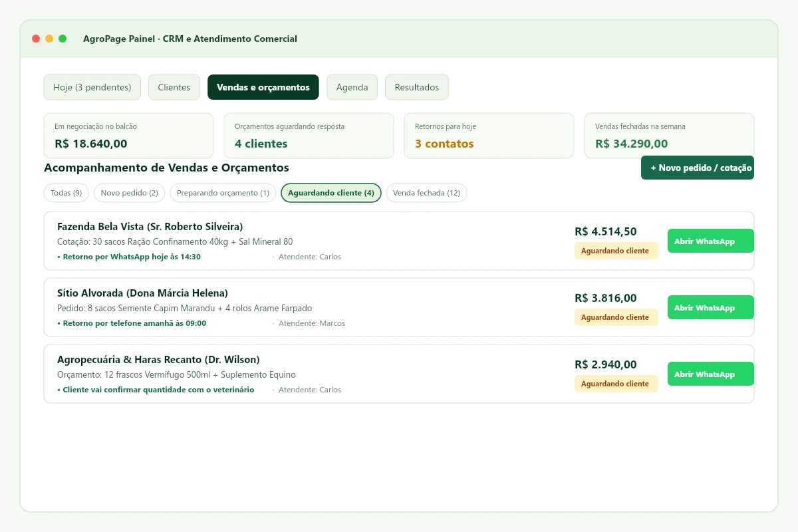Viewport: 798px width, 532px height.
Task: Click the R$ 18.640,00 figure
Action: [91, 144]
